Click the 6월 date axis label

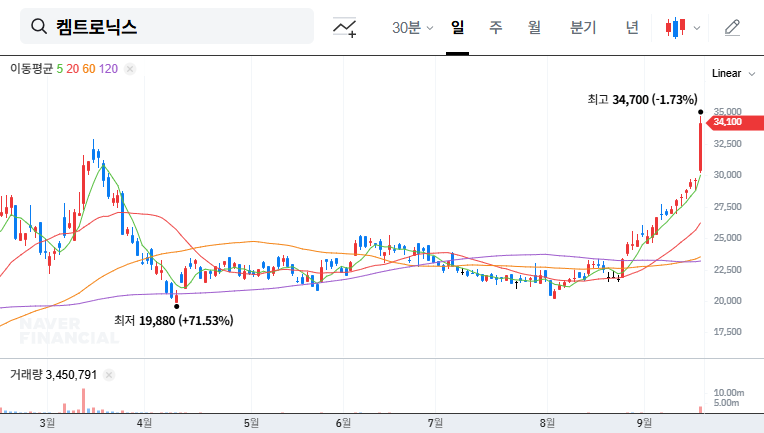click(x=344, y=423)
